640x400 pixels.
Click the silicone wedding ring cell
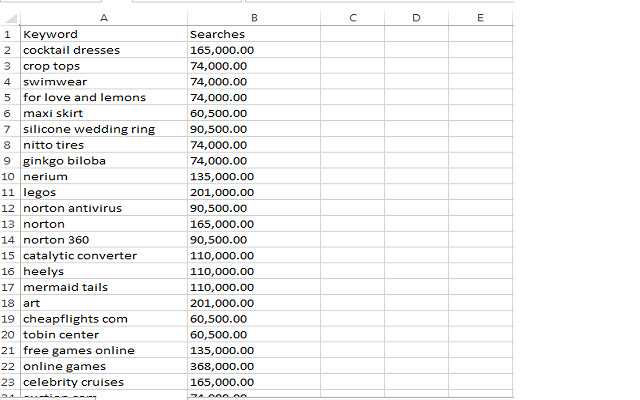coord(104,129)
